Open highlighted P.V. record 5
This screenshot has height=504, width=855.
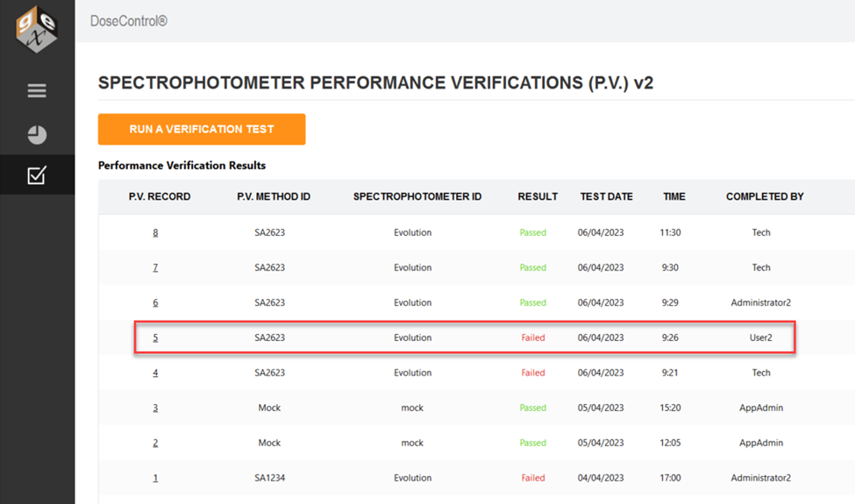[155, 337]
